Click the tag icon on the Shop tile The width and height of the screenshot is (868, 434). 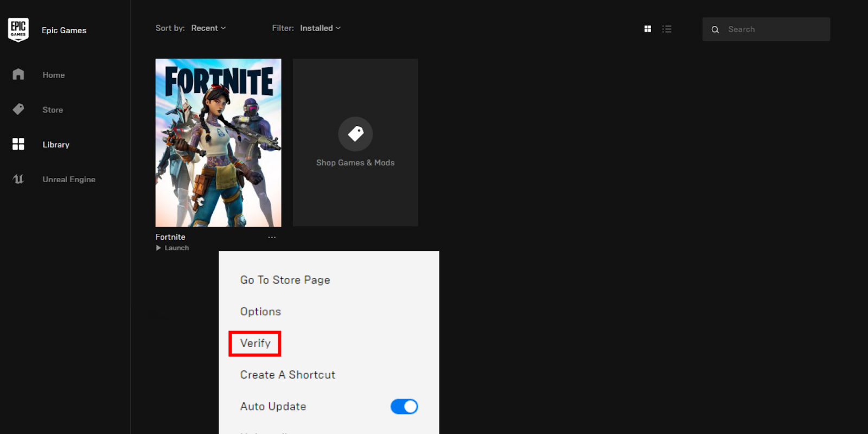coord(355,133)
